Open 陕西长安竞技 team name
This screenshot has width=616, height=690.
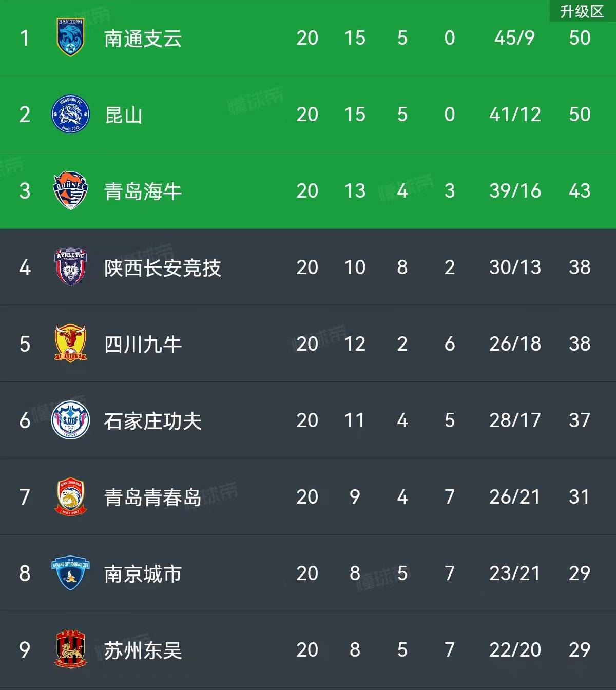pyautogui.click(x=162, y=267)
